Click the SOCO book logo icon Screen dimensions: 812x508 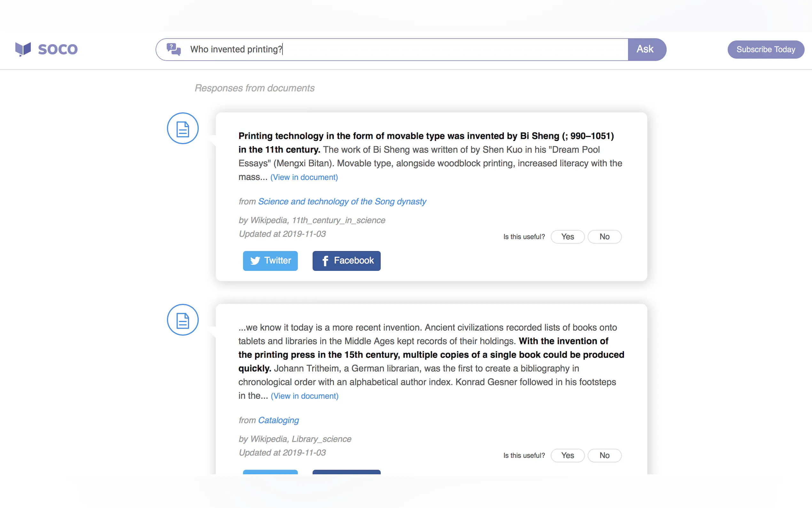[23, 49]
